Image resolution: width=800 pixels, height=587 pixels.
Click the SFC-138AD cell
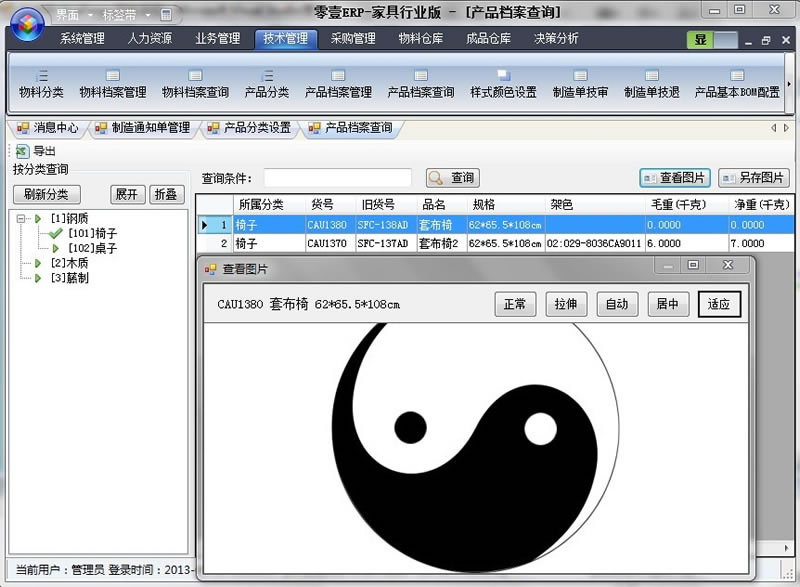coord(386,225)
